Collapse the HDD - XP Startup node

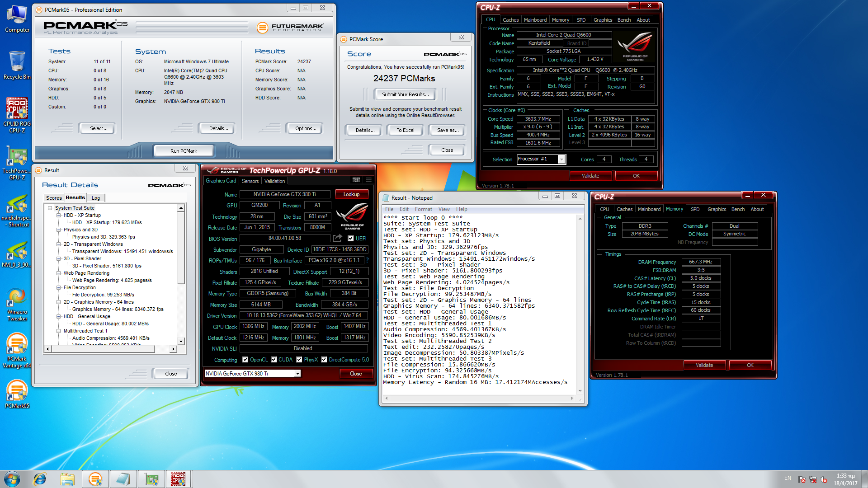click(59, 216)
